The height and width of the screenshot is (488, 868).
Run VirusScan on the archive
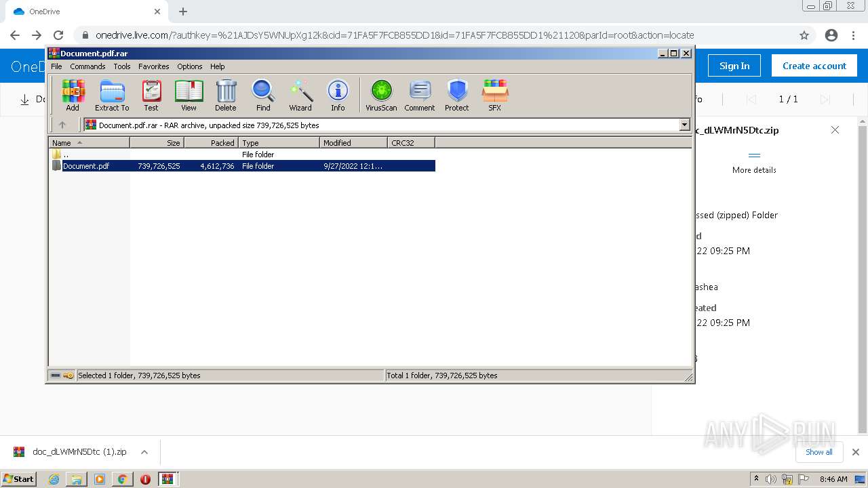click(x=381, y=95)
